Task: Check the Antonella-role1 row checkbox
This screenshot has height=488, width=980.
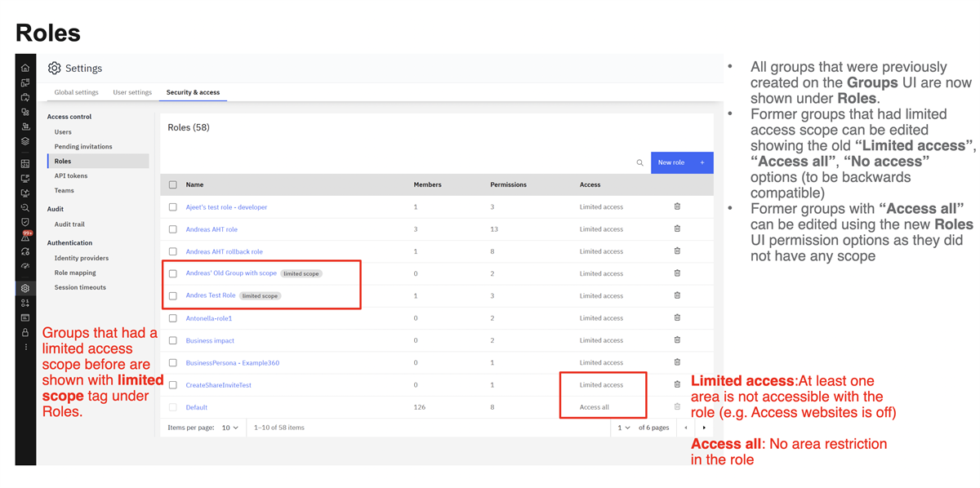Action: coord(172,318)
